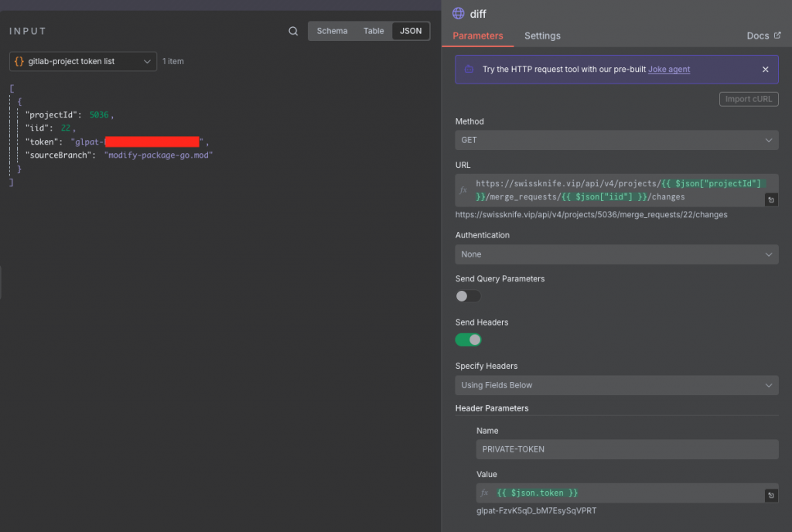The width and height of the screenshot is (792, 532).
Task: Click the expand icon in Value field
Action: point(771,495)
